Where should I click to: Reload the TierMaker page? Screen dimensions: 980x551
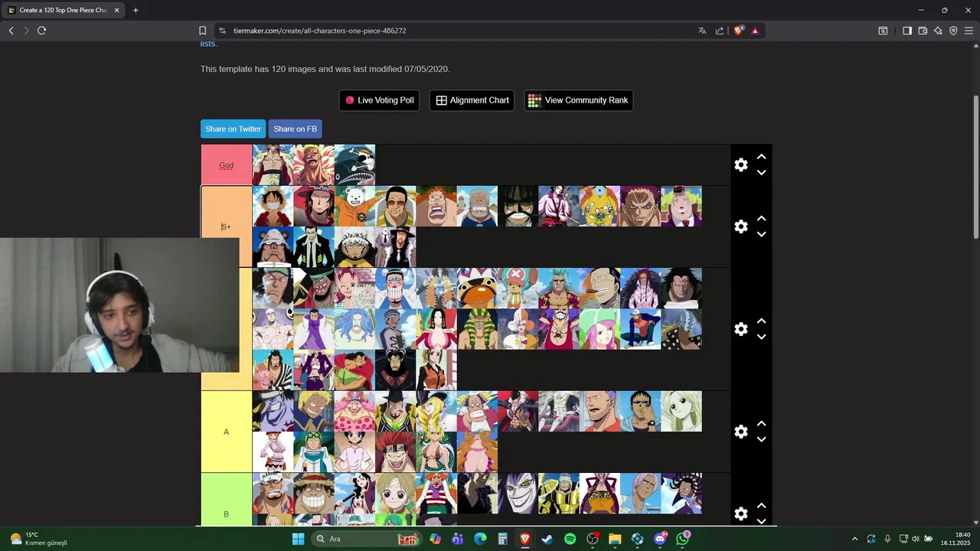pyautogui.click(x=41, y=31)
